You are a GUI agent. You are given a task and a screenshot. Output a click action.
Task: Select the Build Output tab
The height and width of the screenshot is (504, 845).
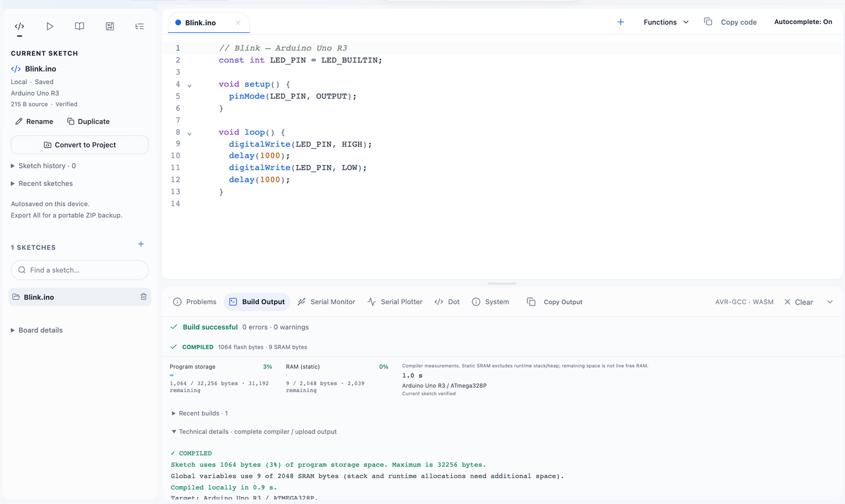pos(257,302)
